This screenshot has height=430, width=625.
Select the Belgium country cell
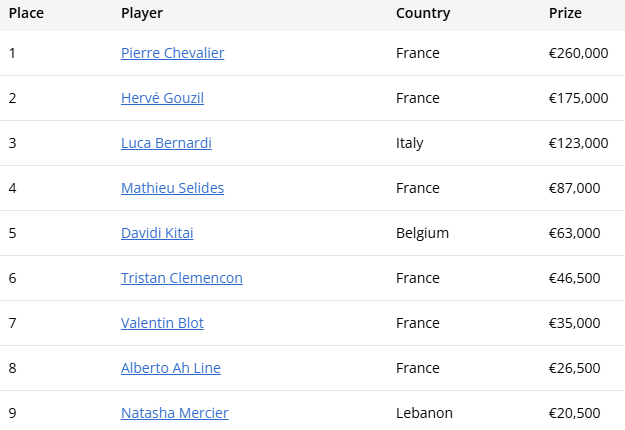pyautogui.click(x=422, y=233)
